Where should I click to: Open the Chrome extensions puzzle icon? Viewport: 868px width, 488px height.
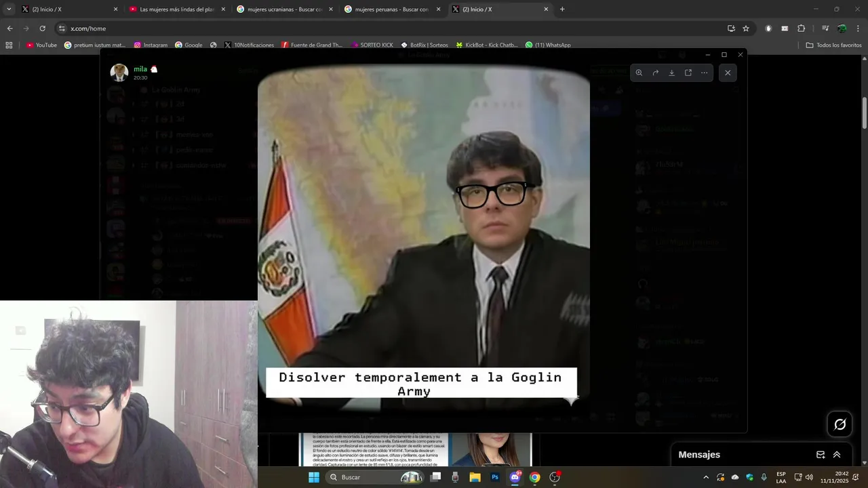click(801, 28)
